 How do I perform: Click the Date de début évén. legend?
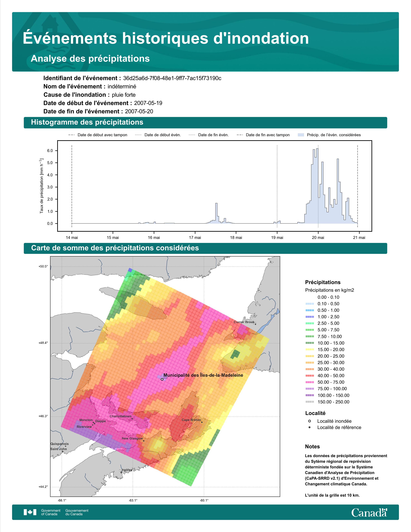(158, 135)
